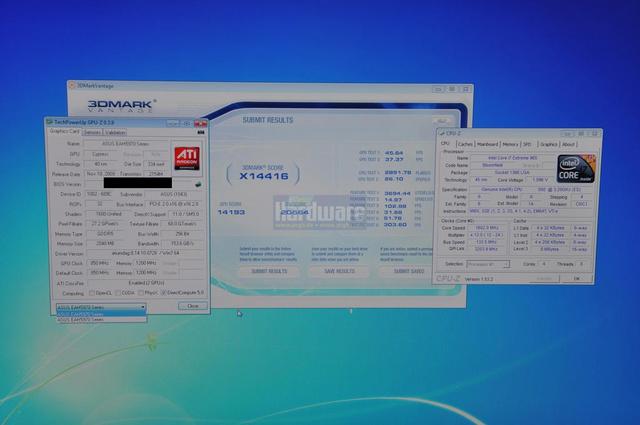Switch to the GPU-Z Sensors tab
Viewport: 640px width, 425px height.
92,133
